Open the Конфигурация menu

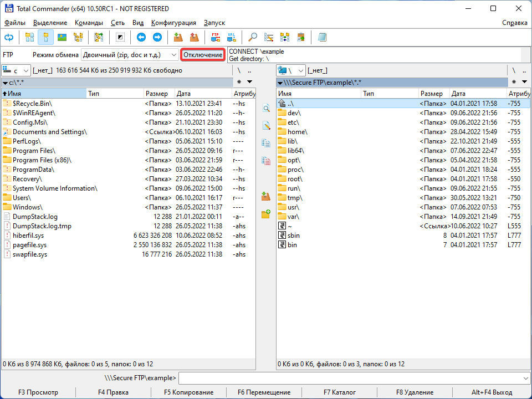(x=173, y=23)
